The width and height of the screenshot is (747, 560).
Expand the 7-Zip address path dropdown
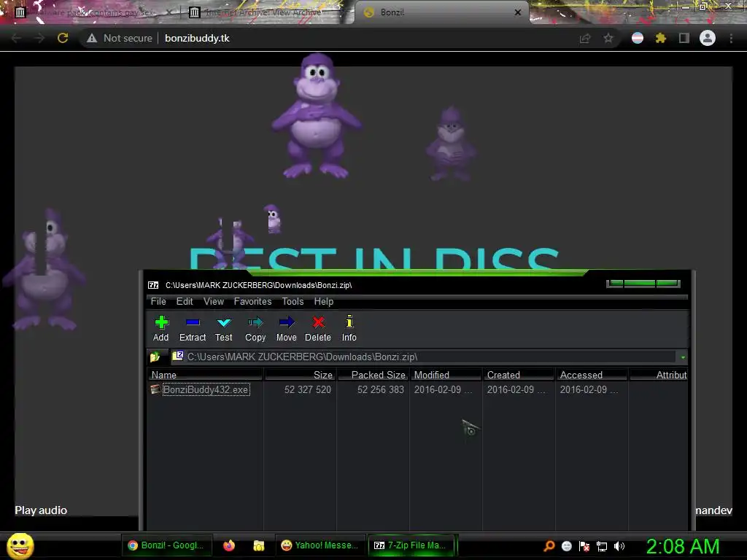(x=683, y=357)
